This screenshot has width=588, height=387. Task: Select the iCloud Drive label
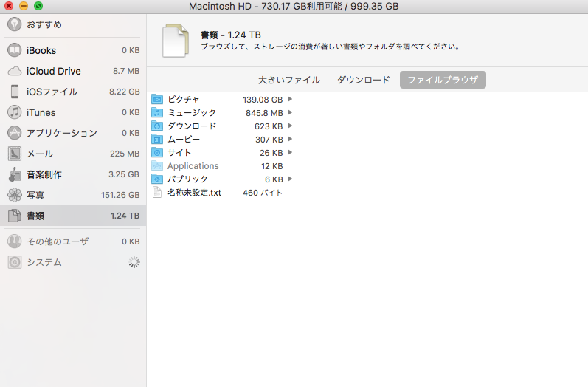[x=54, y=71]
